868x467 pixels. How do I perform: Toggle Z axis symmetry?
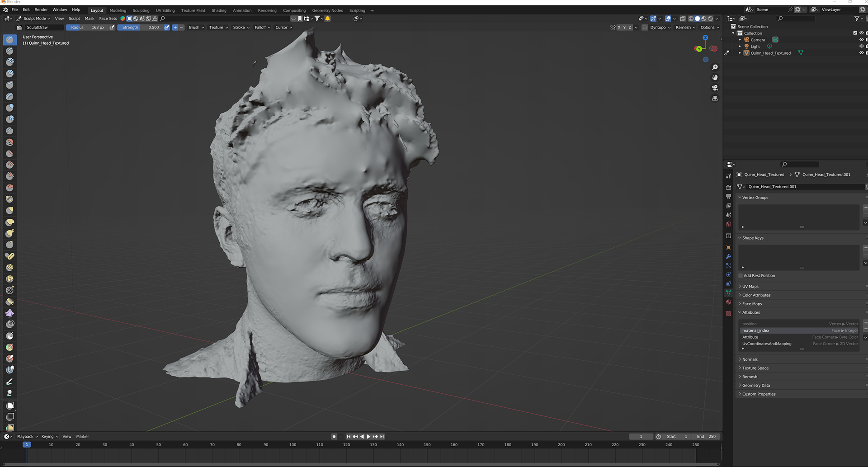630,28
